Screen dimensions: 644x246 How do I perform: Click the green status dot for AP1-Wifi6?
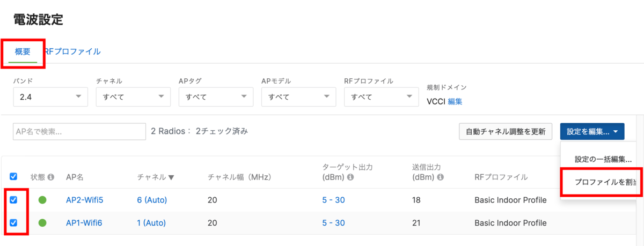coord(42,222)
